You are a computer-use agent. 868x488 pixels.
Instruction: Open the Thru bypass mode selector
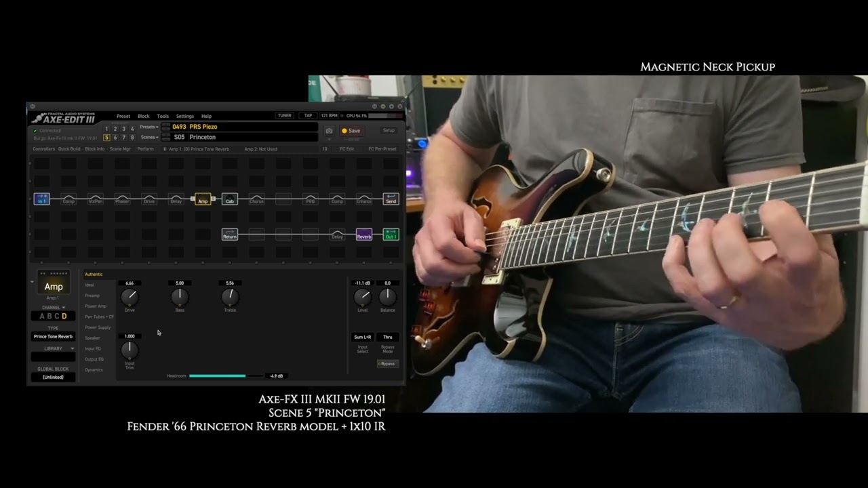[388, 337]
